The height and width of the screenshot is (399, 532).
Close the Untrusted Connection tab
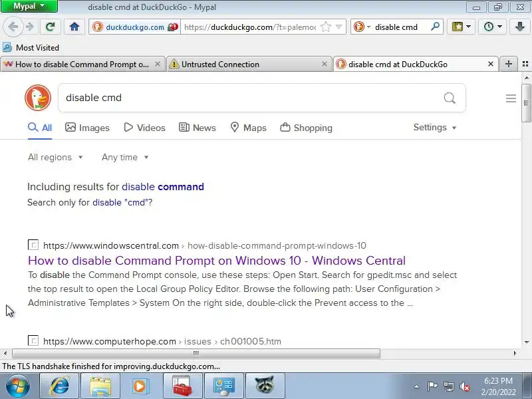point(325,64)
